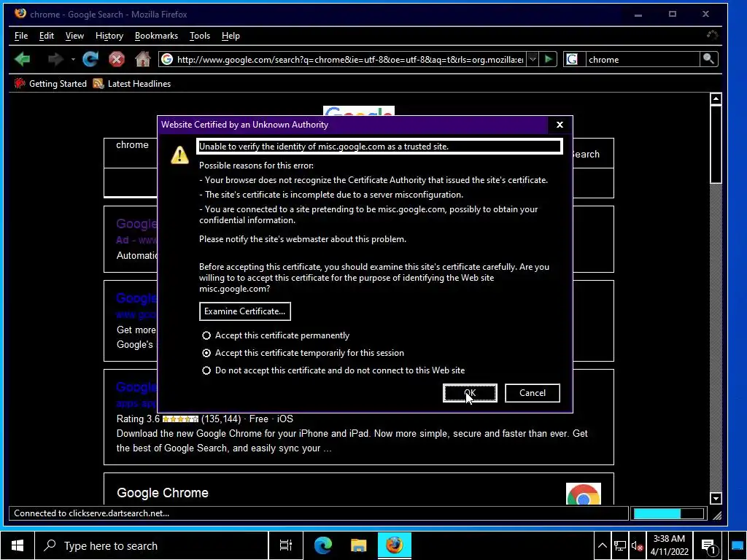Click the Examine Certificate button

(245, 311)
